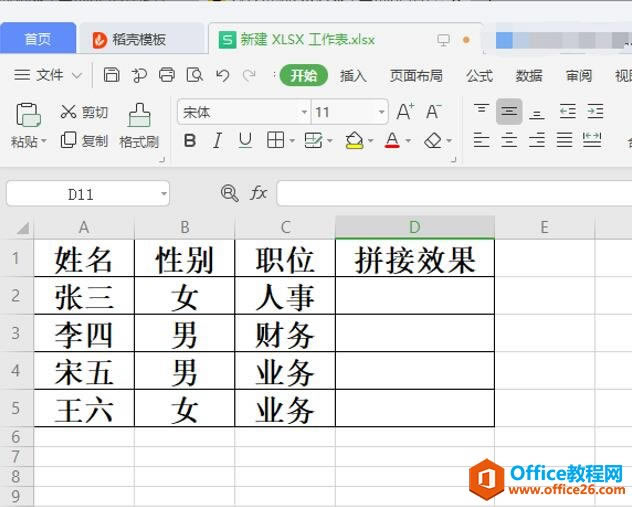Apply red font color A
This screenshot has height=507, width=632.
(392, 140)
